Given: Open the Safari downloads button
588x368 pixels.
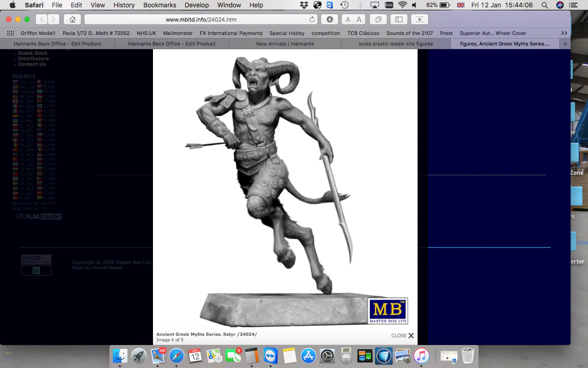Looking at the screenshot, I should 329,19.
